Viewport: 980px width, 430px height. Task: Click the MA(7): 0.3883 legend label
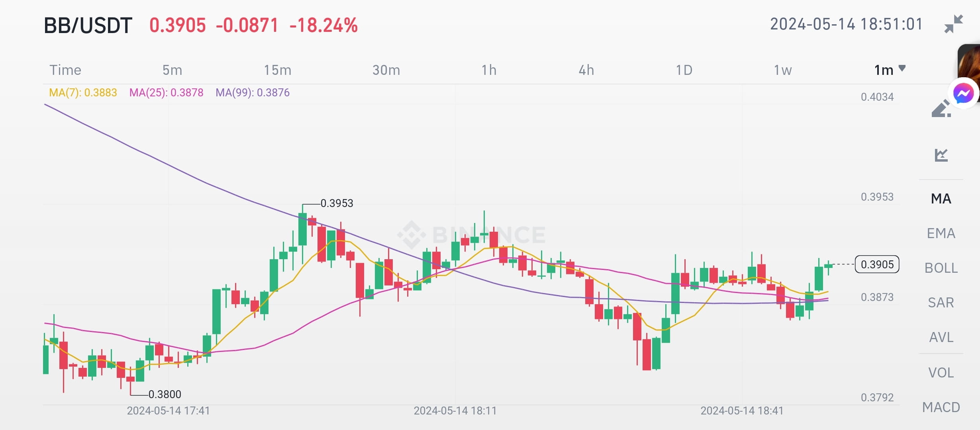[x=82, y=93]
